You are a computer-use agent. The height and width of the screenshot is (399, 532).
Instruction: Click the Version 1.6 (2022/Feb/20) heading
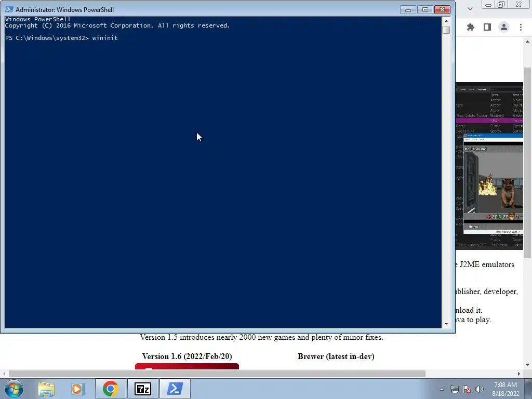coord(187,356)
